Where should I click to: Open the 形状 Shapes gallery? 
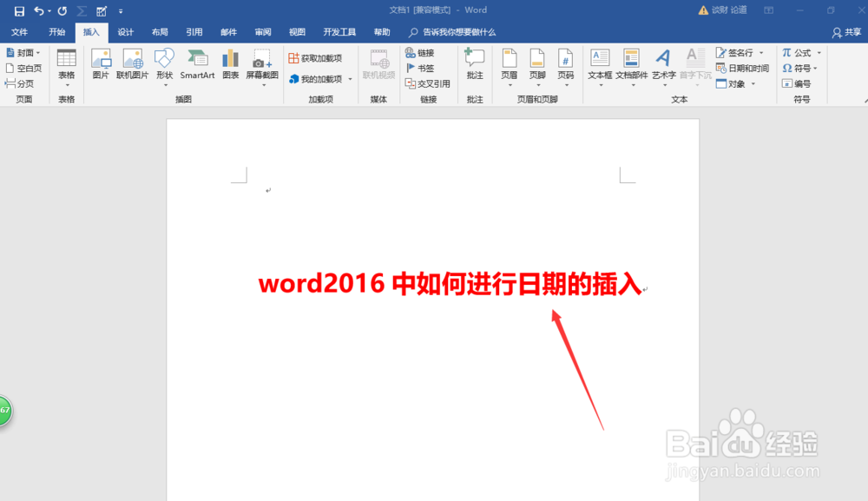point(164,68)
